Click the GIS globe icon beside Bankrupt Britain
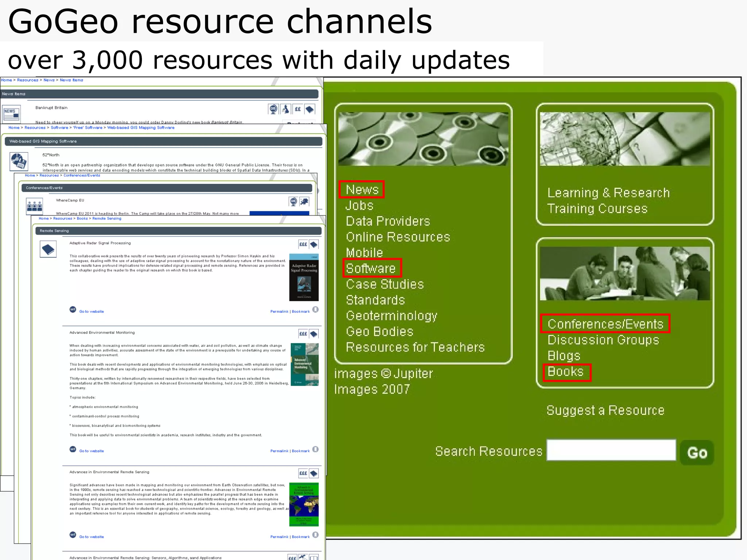 (273, 109)
